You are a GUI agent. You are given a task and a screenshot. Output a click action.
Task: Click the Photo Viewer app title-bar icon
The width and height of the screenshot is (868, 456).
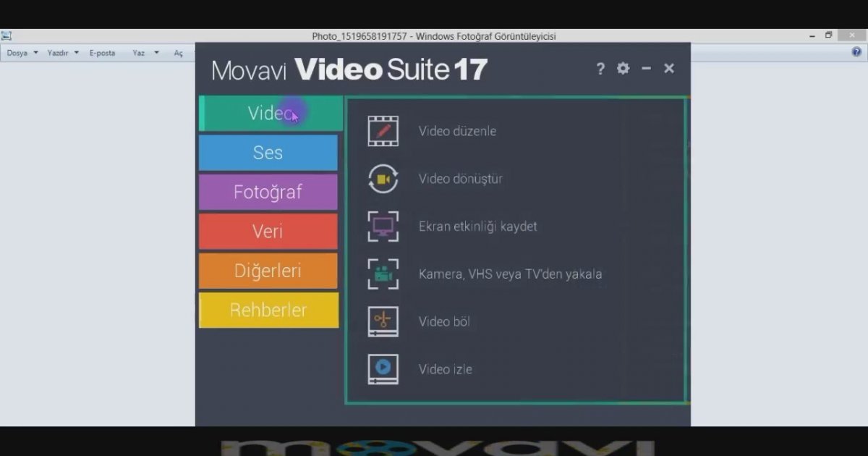[x=7, y=35]
